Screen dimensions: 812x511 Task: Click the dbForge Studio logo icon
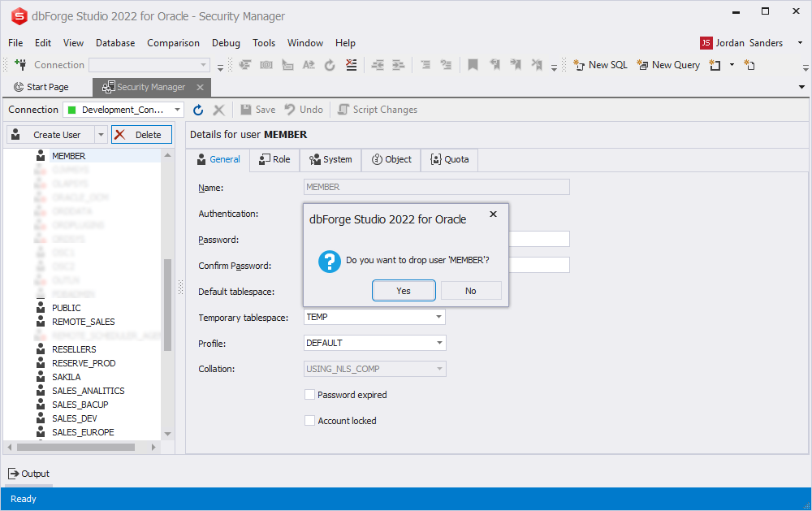coord(19,16)
